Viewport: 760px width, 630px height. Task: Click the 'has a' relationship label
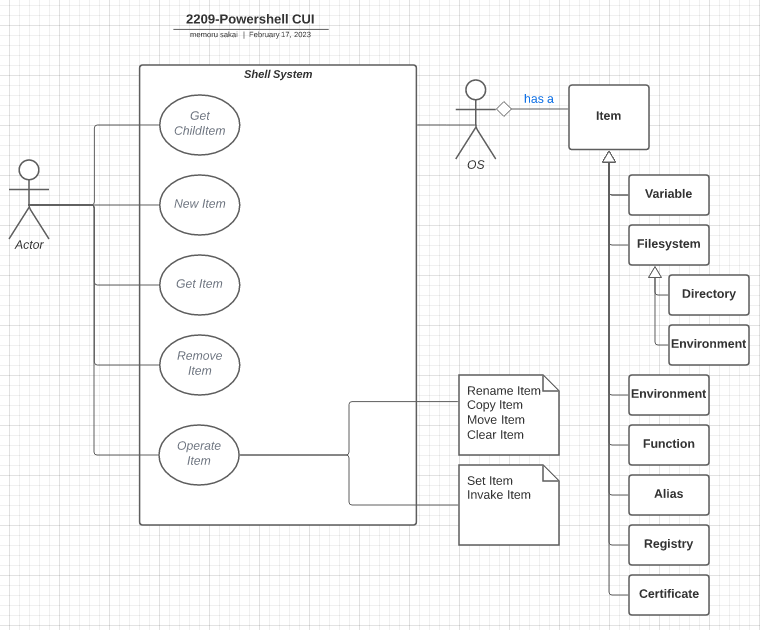pos(538,99)
